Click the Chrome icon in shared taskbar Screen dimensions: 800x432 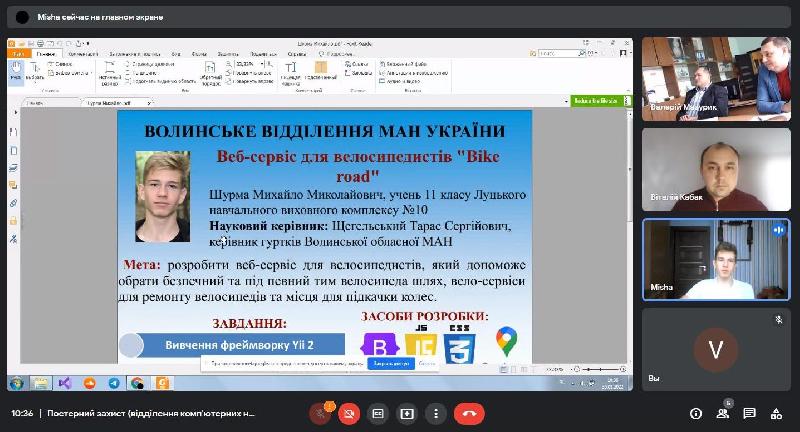tap(138, 382)
